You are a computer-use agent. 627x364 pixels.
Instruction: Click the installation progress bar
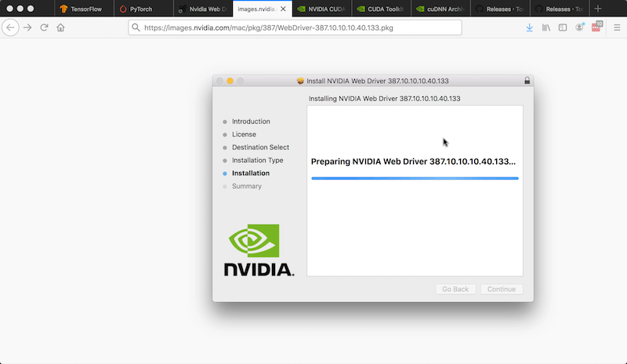click(415, 178)
